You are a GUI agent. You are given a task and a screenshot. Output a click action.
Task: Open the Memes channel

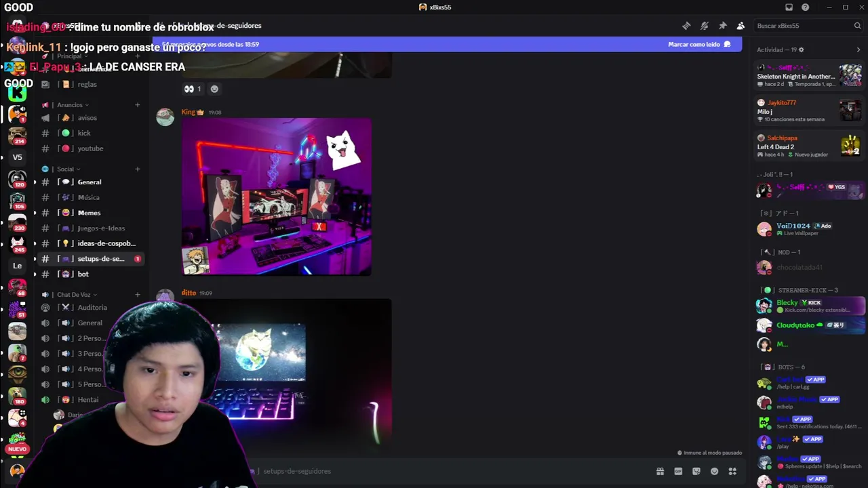(91, 213)
